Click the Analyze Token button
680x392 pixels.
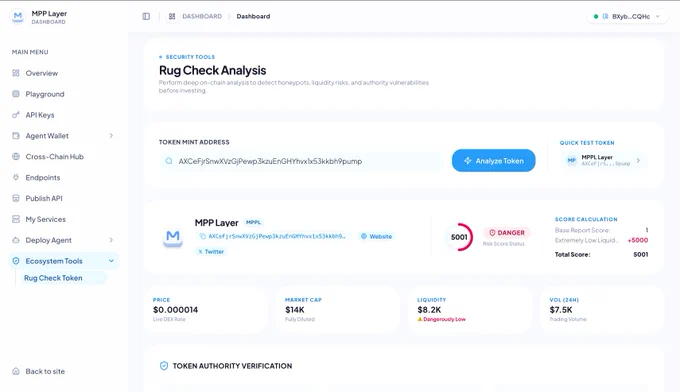click(x=494, y=160)
